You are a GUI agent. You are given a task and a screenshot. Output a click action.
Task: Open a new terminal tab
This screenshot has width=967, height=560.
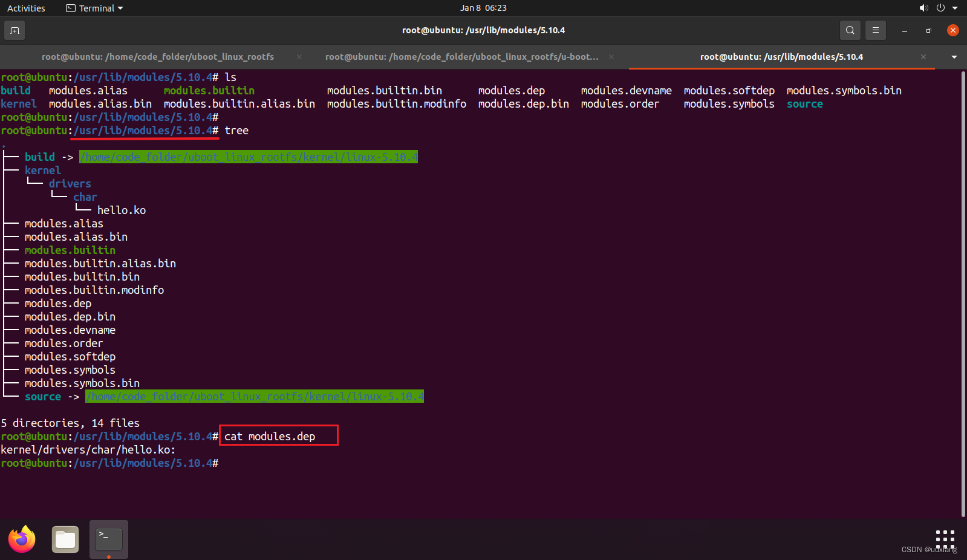15,30
